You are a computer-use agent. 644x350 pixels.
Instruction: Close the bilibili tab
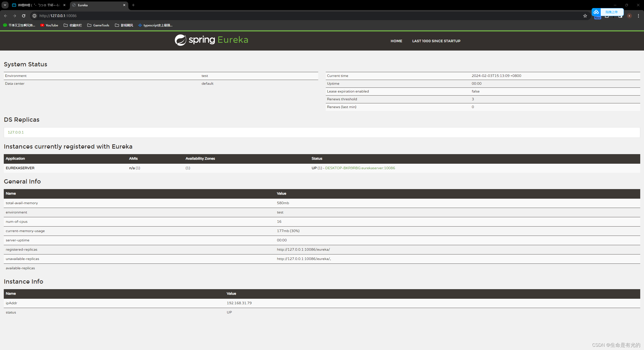64,5
